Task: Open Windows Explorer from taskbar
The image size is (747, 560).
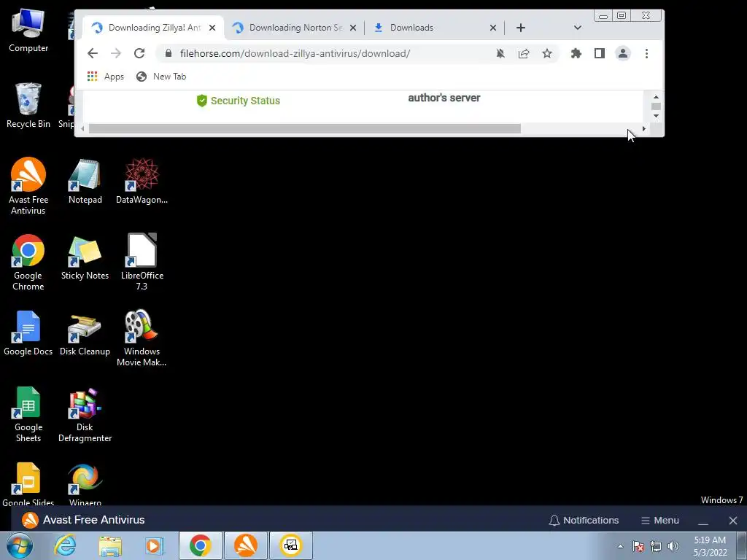Action: click(110, 545)
